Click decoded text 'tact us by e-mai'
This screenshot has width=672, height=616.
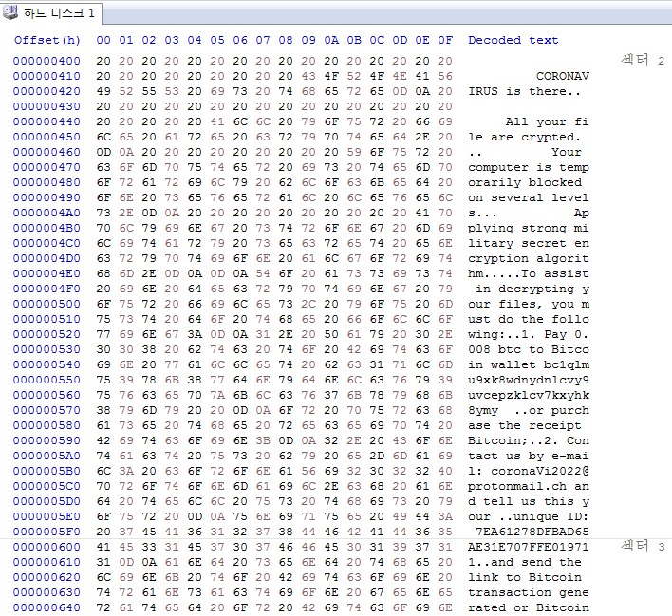coord(529,457)
